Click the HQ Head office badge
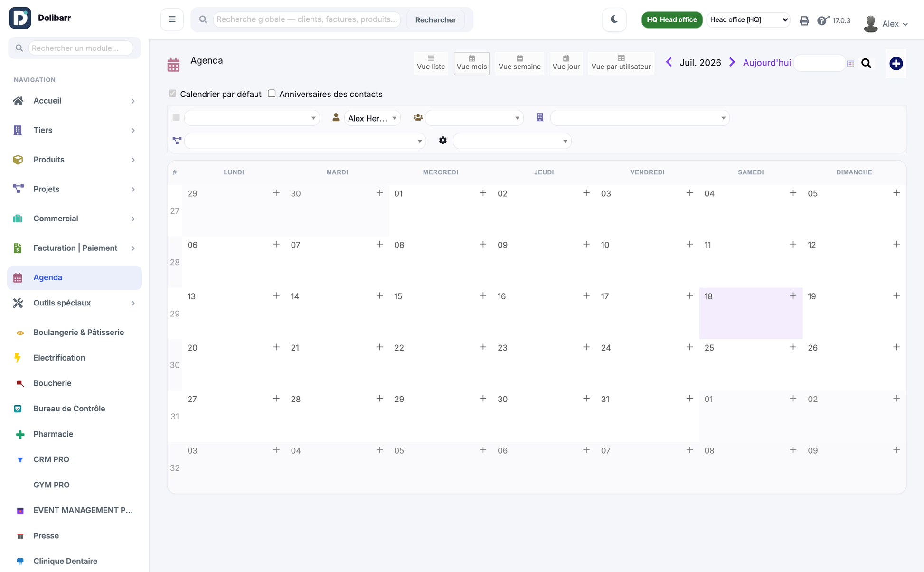The image size is (924, 572). pyautogui.click(x=671, y=19)
